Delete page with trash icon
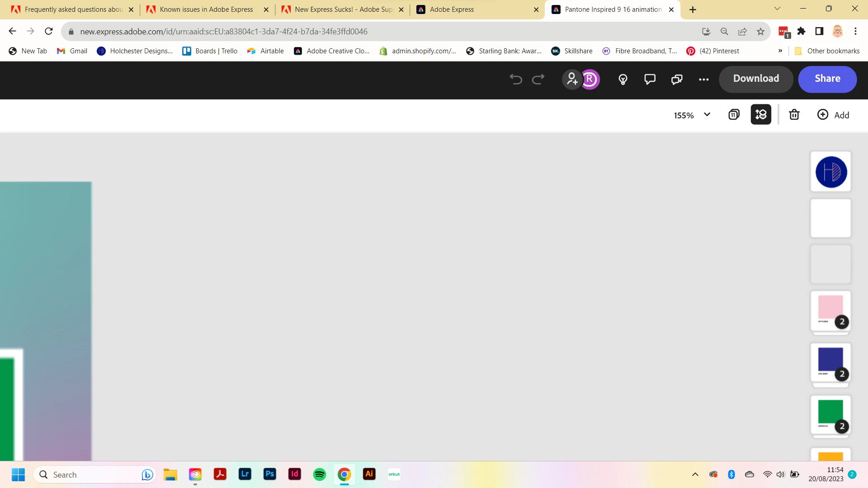The image size is (868, 488). [794, 115]
